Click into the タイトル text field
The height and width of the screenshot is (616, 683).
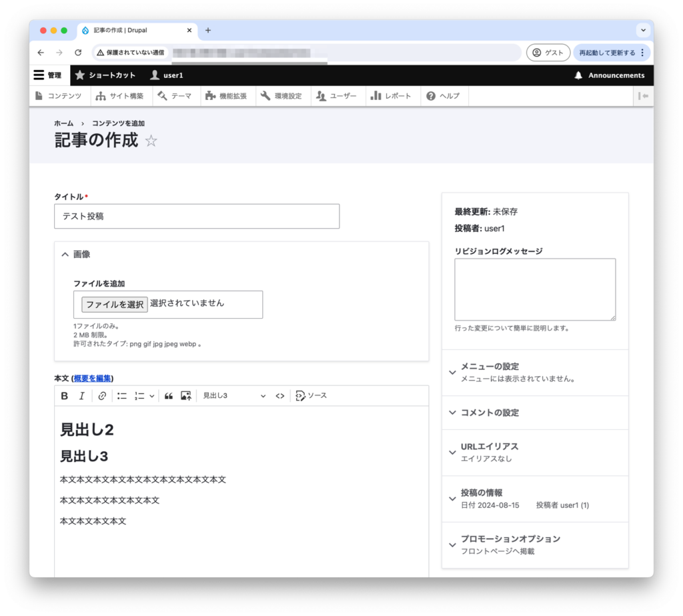click(x=196, y=217)
